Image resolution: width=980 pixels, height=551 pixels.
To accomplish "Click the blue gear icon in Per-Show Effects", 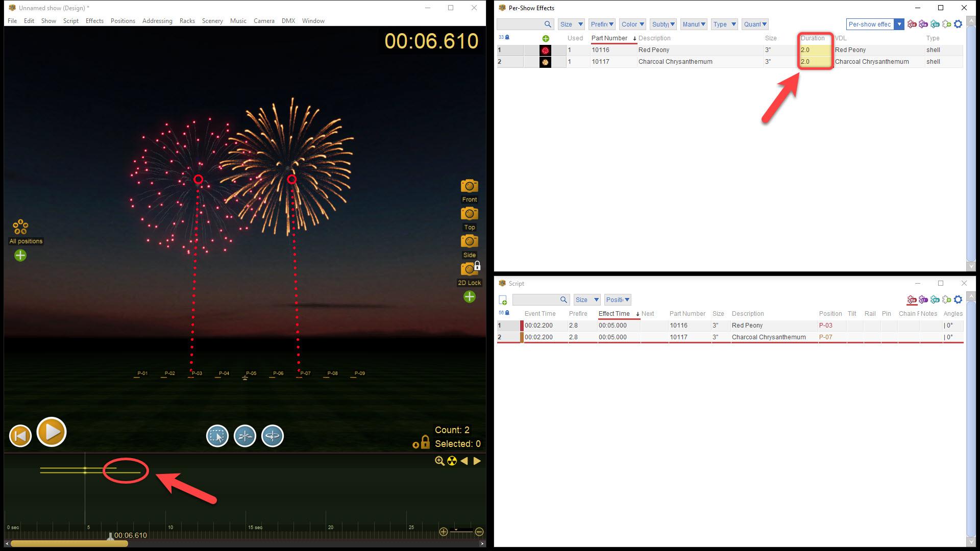I will coord(958,24).
